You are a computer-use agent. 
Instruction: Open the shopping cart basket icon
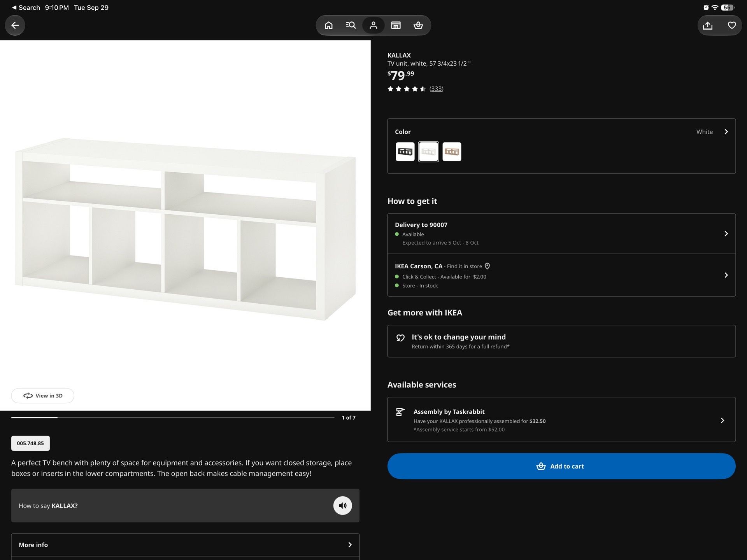[x=418, y=25]
